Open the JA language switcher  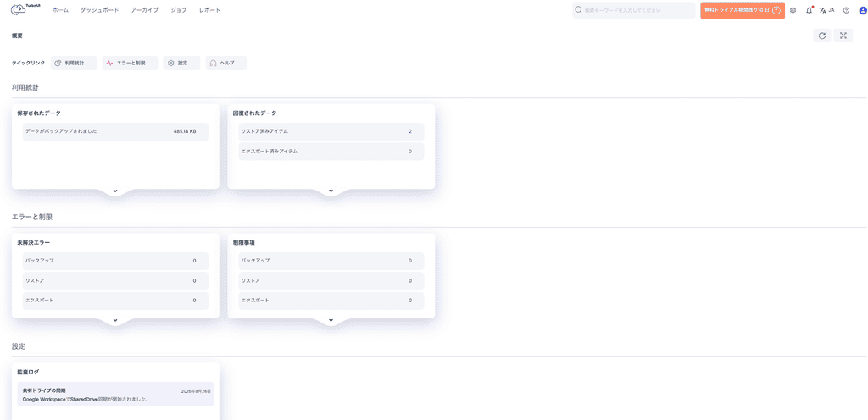(827, 10)
